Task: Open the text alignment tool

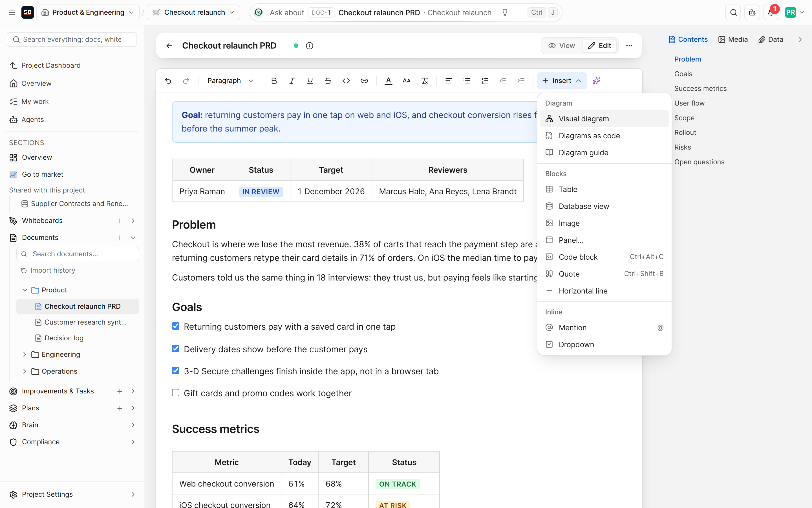Action: pos(448,81)
